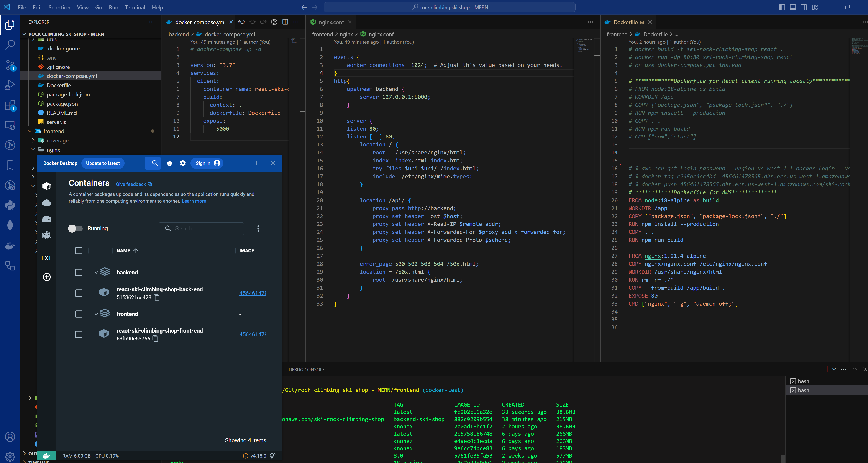Collapse the nginx folder in Explorer
The image size is (868, 463).
pos(33,150)
